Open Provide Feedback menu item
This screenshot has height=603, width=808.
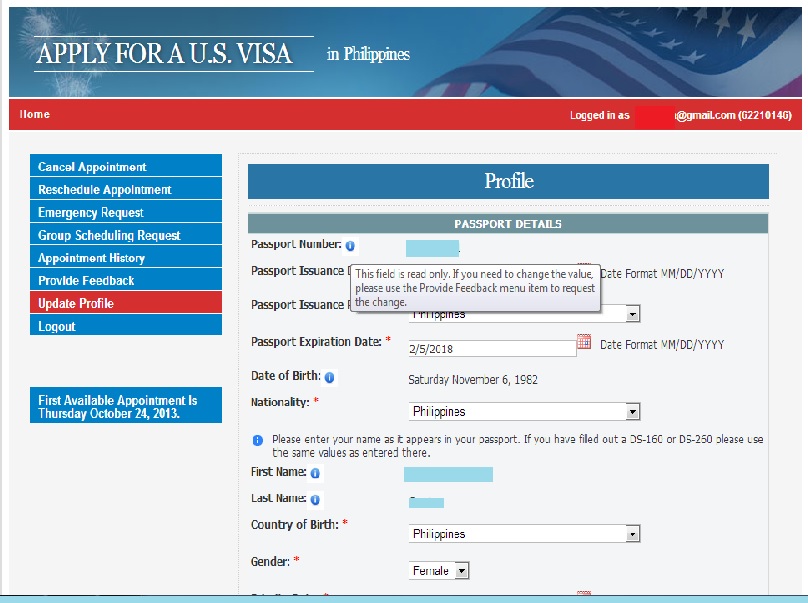pyautogui.click(x=126, y=280)
